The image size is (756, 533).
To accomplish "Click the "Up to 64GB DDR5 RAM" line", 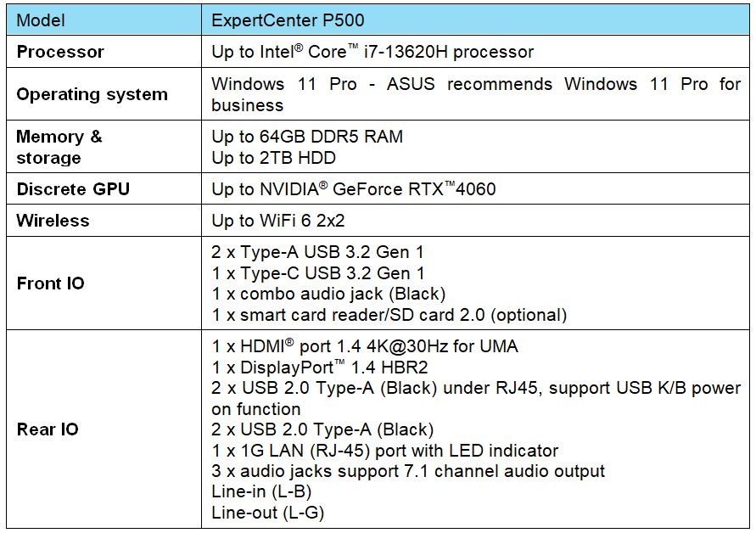I will (x=307, y=137).
